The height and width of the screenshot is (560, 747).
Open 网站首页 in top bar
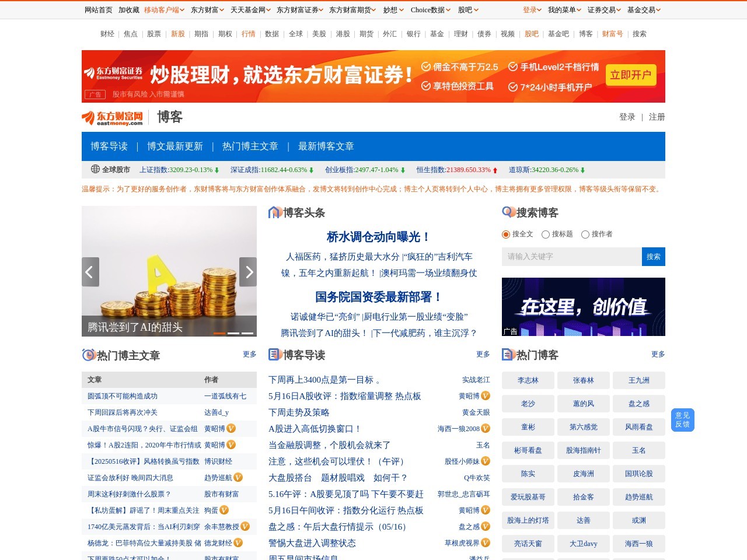[x=99, y=10]
